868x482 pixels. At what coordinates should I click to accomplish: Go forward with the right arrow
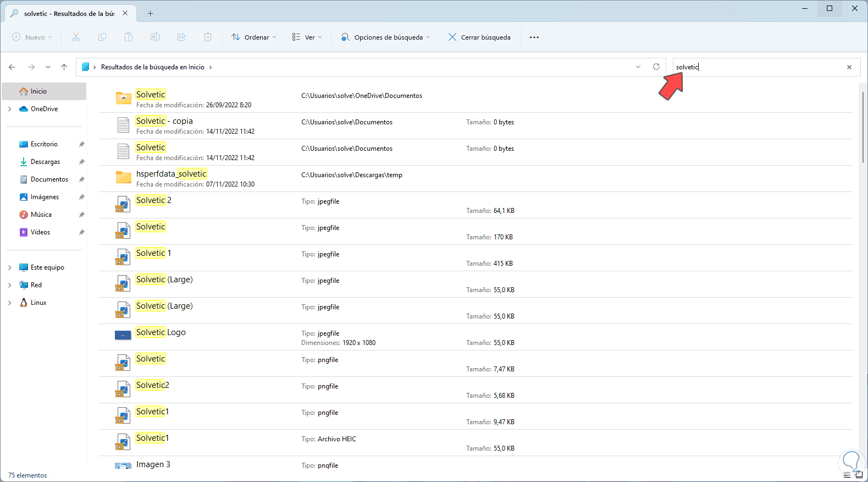(x=31, y=67)
